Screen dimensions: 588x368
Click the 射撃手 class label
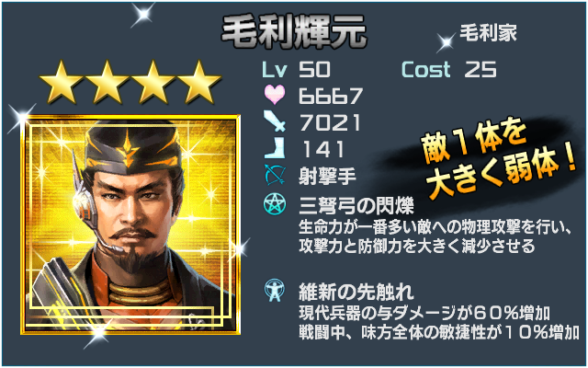[327, 176]
